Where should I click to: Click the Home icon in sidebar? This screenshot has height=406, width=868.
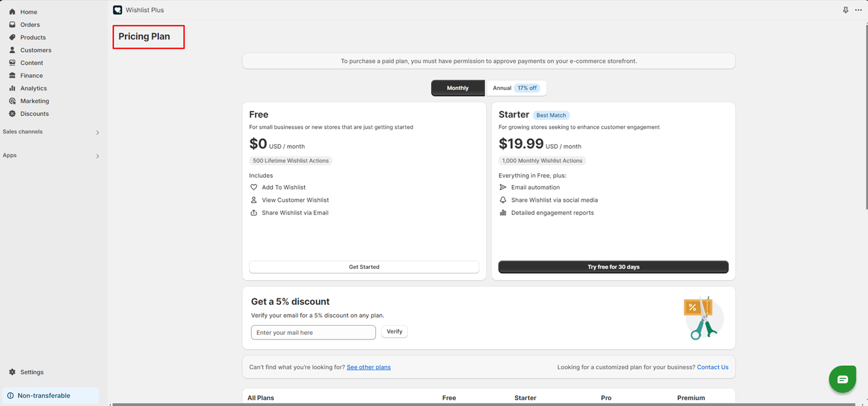12,12
